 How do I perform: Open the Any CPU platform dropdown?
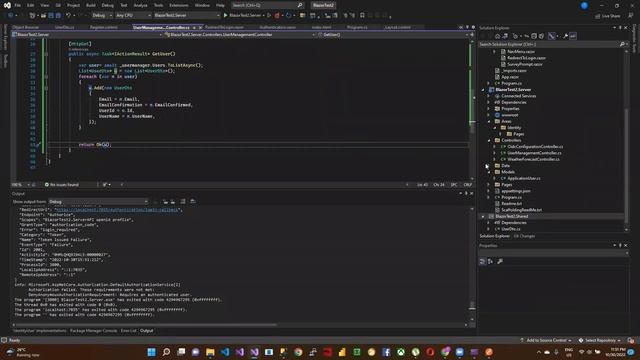point(133,15)
